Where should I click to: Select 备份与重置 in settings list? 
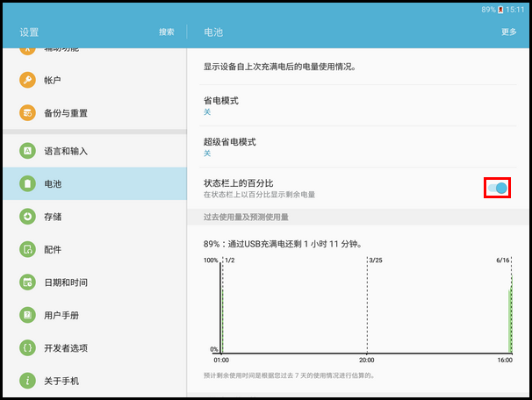[x=95, y=113]
